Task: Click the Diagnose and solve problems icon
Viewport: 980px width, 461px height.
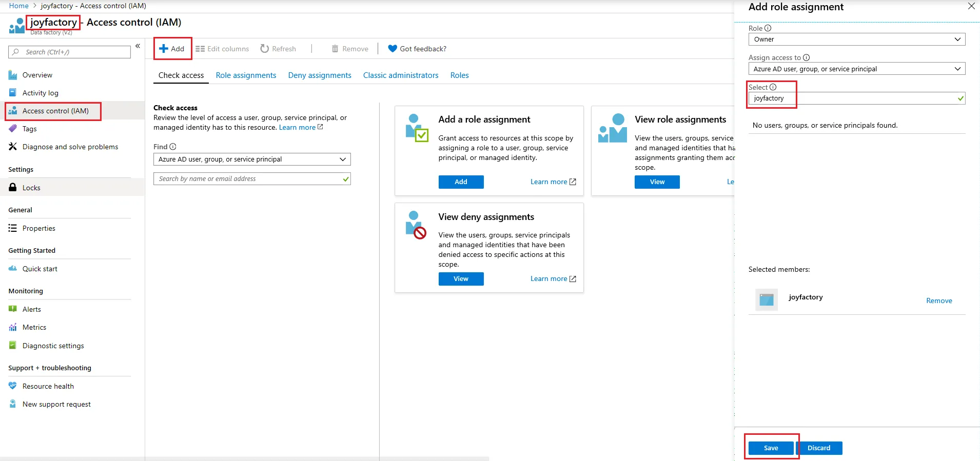Action: 13,147
